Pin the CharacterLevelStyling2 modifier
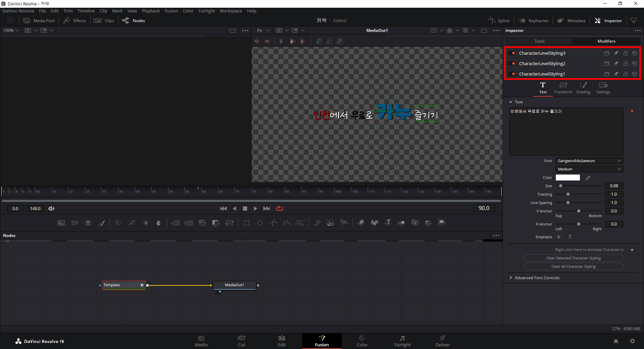The image size is (644, 349). click(x=616, y=63)
